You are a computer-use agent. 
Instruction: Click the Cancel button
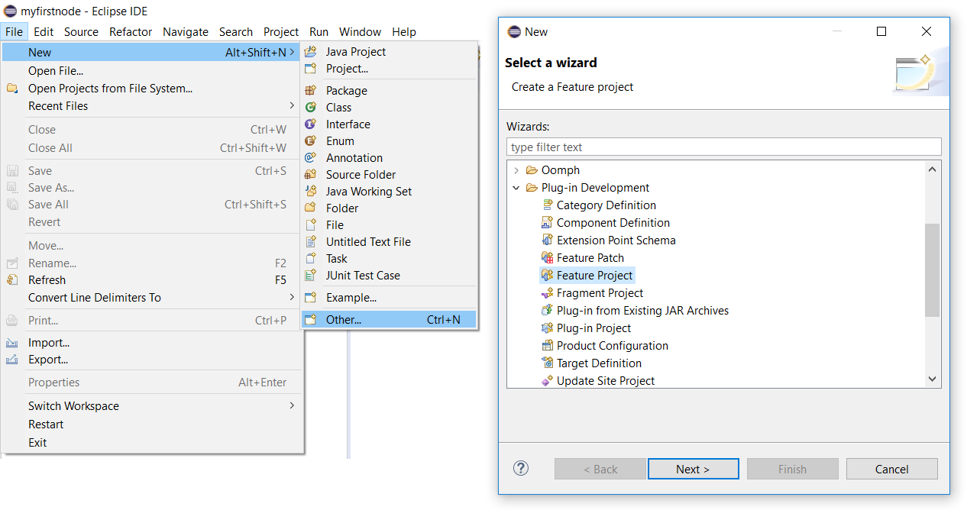891,469
